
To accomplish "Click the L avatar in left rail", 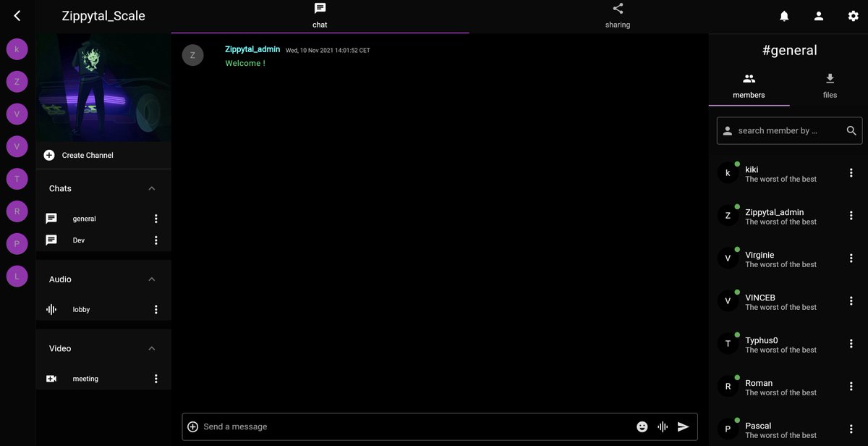I will pos(17,276).
